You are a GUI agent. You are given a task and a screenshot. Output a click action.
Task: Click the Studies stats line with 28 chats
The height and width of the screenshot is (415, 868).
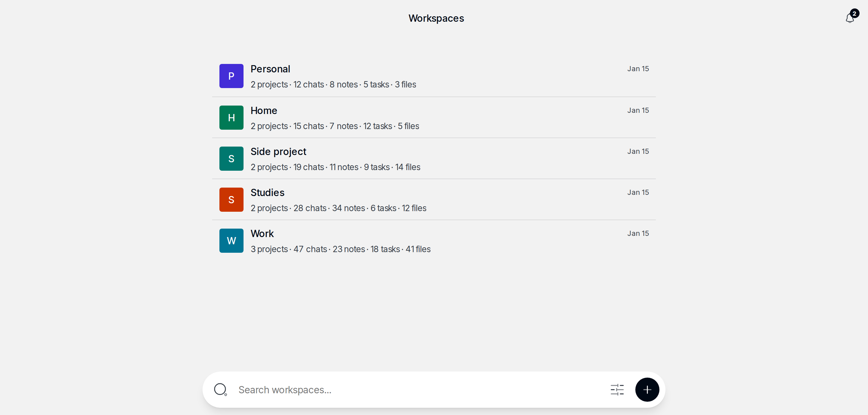pos(338,208)
